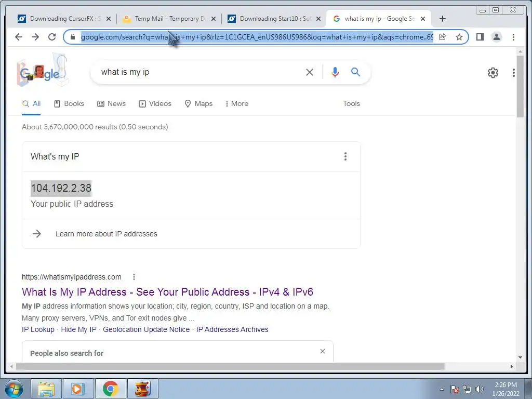Switch to Books results
Image resolution: width=532 pixels, height=399 pixels.
coord(69,104)
